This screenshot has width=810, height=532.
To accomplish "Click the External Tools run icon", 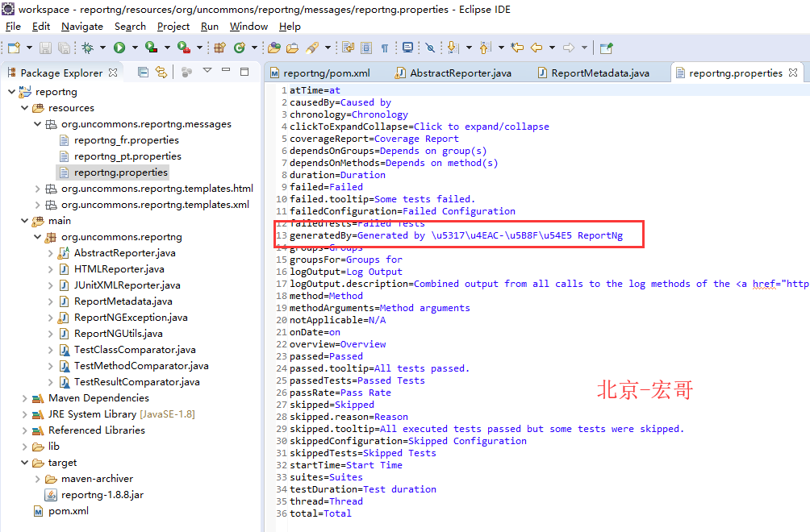I will (184, 48).
